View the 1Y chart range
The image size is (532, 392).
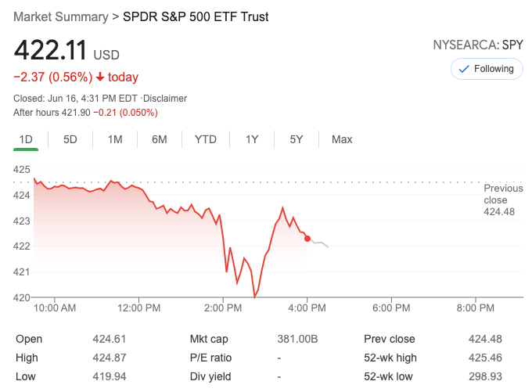coord(252,139)
